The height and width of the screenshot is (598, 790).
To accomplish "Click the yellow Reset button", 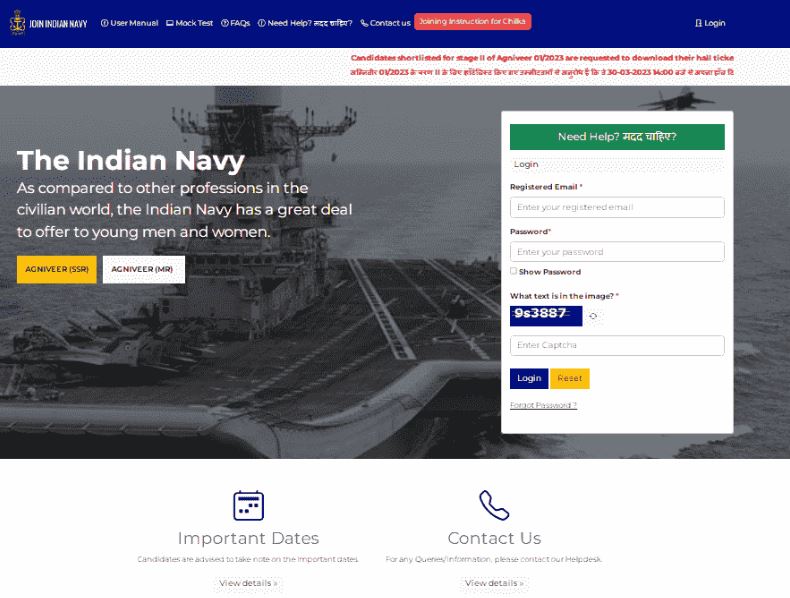I will (x=570, y=378).
